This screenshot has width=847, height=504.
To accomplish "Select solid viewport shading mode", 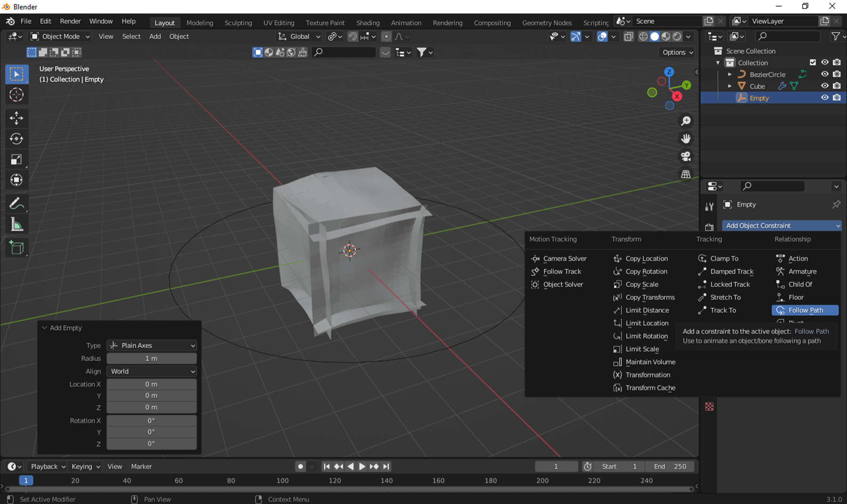I will point(655,37).
